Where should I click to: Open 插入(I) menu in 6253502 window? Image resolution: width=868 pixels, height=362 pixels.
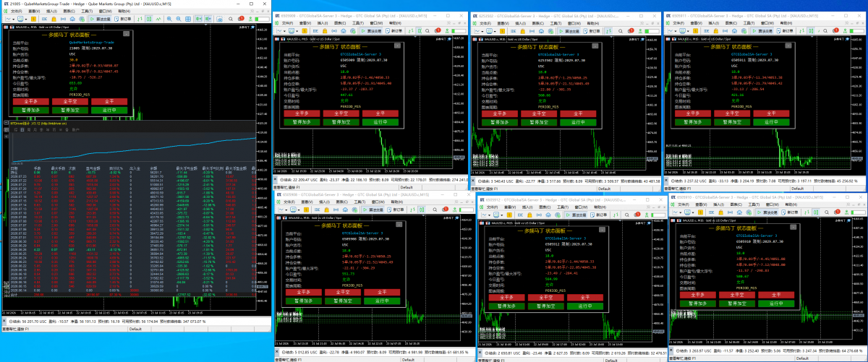coord(520,22)
